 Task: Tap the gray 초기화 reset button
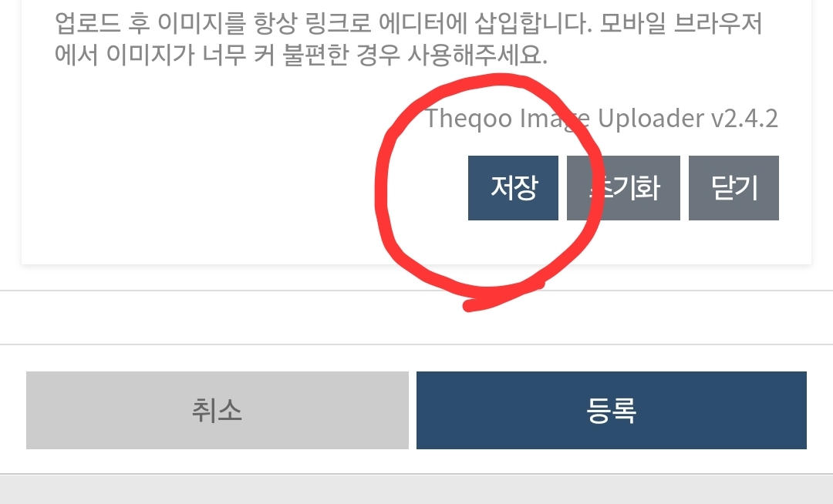pos(623,188)
